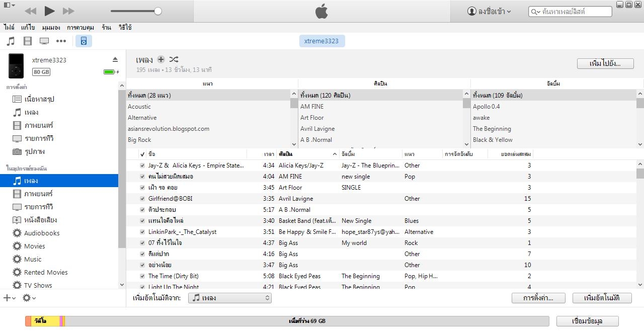
Task: Shuffle the songs list
Action: pyautogui.click(x=174, y=59)
